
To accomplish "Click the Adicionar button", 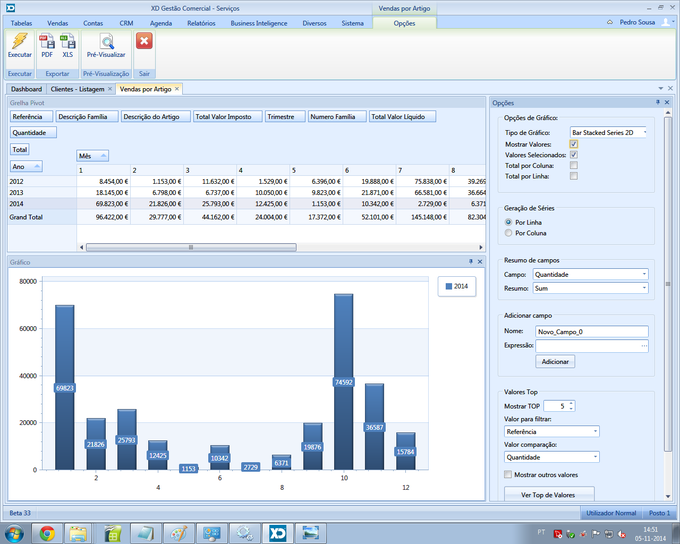I will [x=555, y=361].
